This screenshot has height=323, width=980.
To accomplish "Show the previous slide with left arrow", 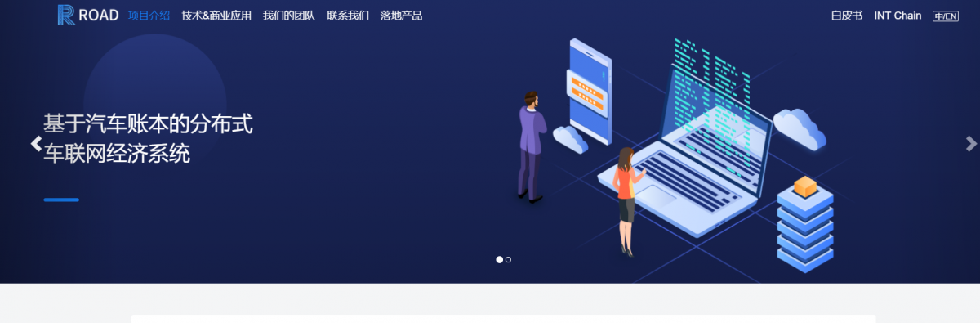I will coord(36,143).
